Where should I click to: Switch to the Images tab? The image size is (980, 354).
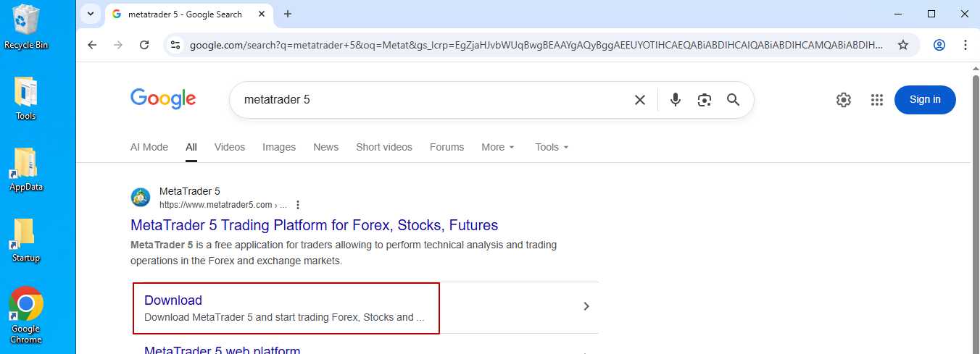point(279,147)
